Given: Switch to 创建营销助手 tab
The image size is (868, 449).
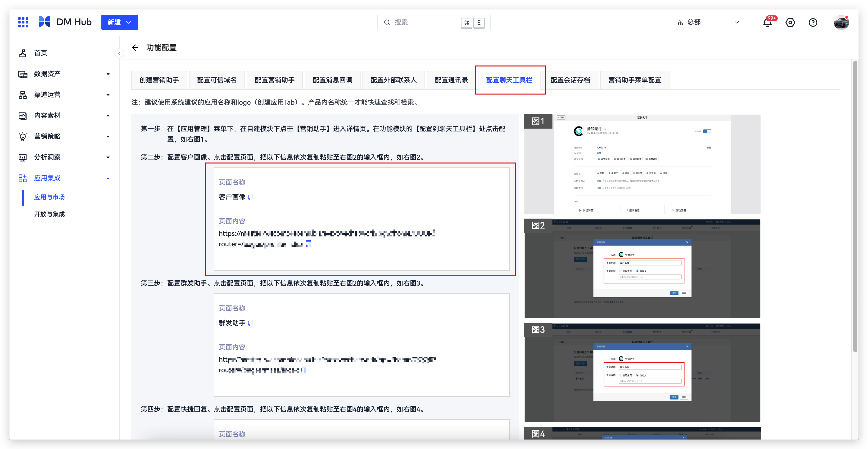Looking at the screenshot, I should (159, 80).
